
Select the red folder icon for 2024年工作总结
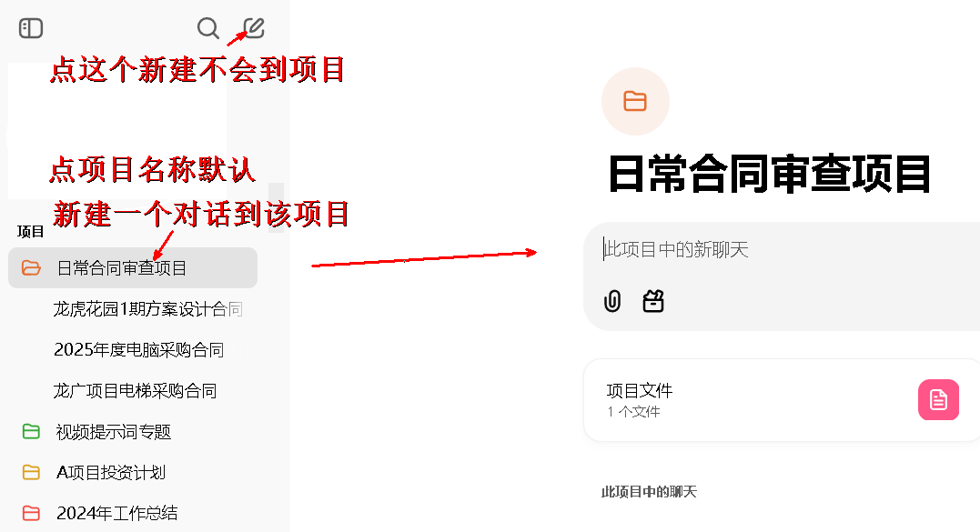coord(31,513)
